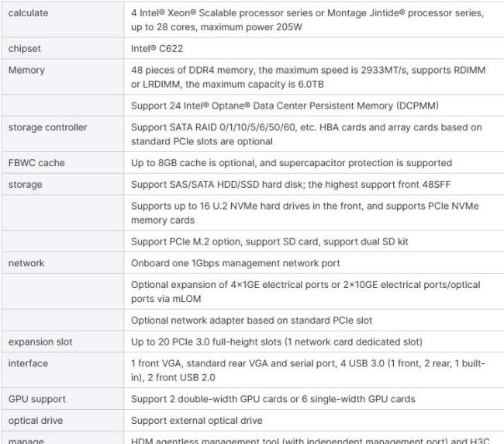Select the 48 pieces of DDR4 memory text
504x444 pixels.
pos(308,76)
